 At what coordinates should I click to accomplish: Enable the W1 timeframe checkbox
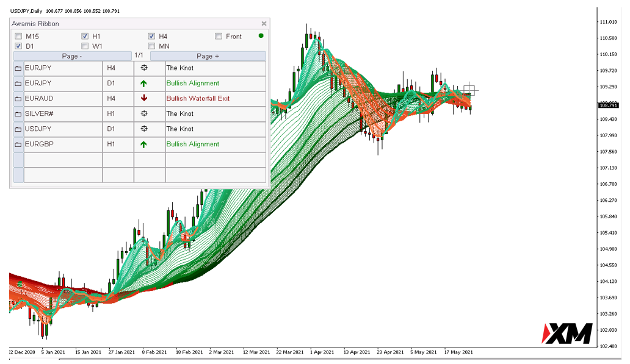click(85, 46)
